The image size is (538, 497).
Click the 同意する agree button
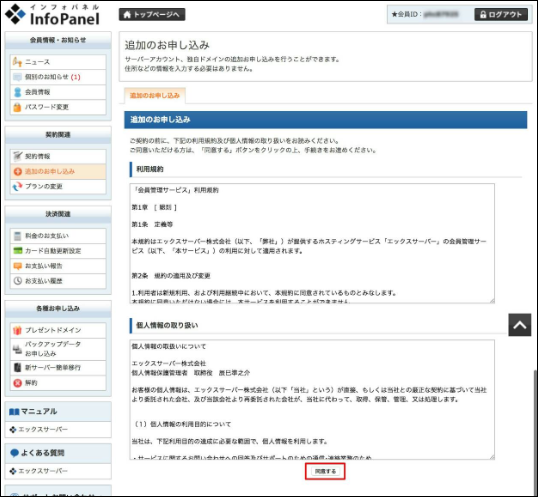pos(325,471)
